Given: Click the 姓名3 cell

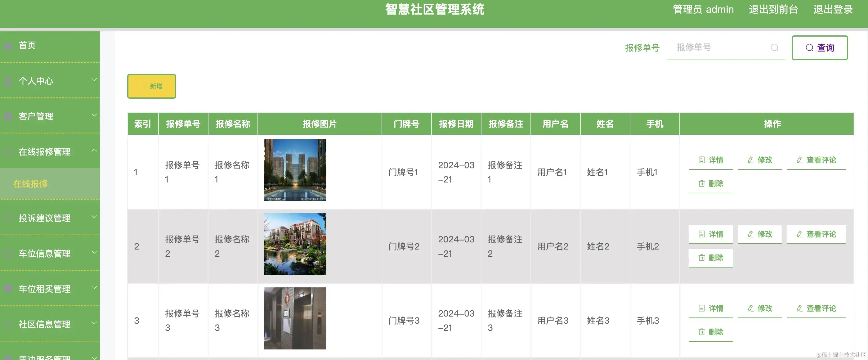Looking at the screenshot, I should point(605,320).
